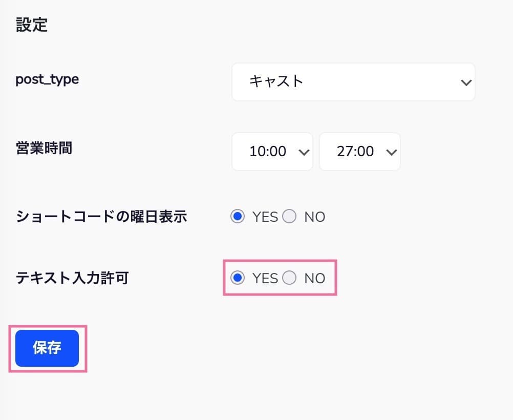Open the post_type dropdown showing キャスト
The image size is (513, 420).
353,82
